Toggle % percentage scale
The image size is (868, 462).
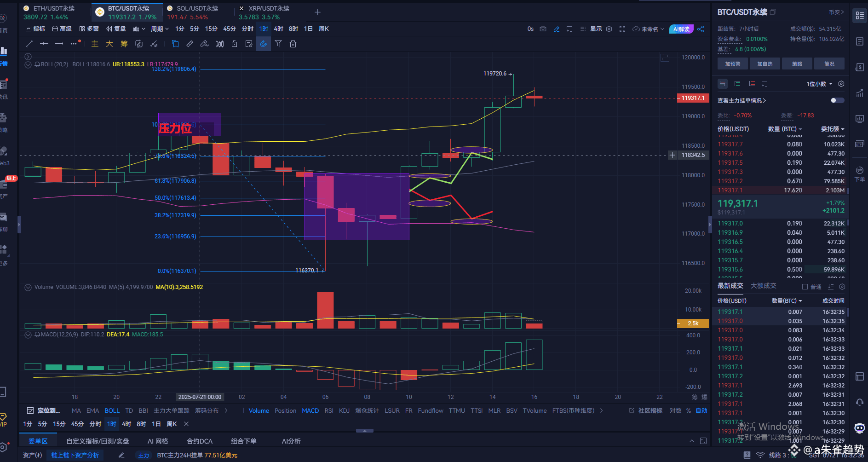689,410
